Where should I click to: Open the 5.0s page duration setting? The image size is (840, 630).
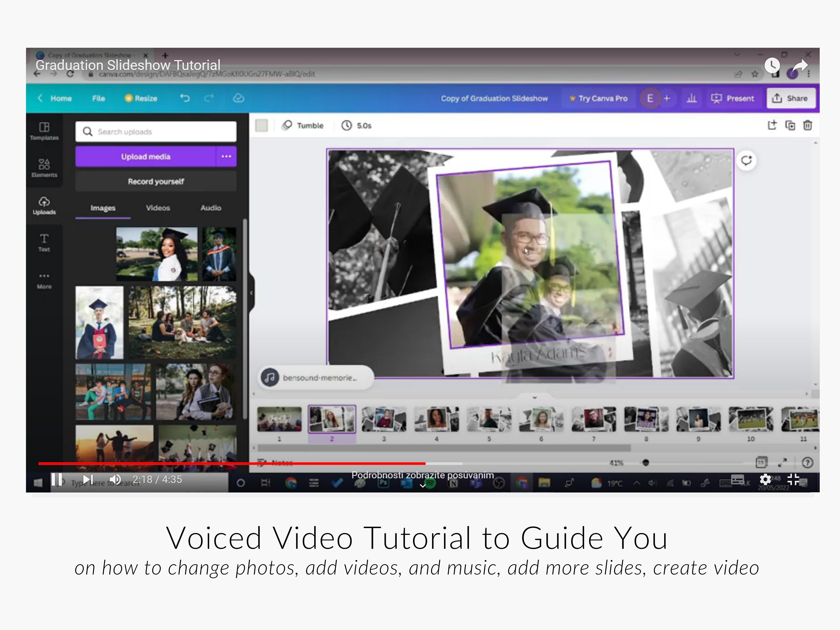[x=356, y=125]
